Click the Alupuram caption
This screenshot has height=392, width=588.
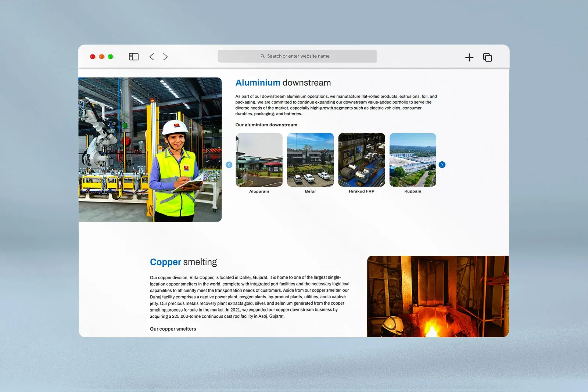pos(259,191)
